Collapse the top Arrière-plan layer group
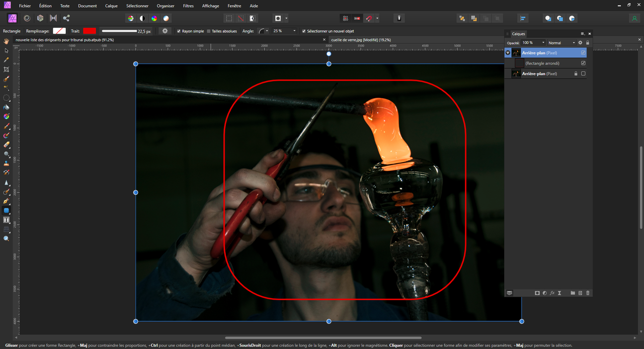 click(508, 53)
